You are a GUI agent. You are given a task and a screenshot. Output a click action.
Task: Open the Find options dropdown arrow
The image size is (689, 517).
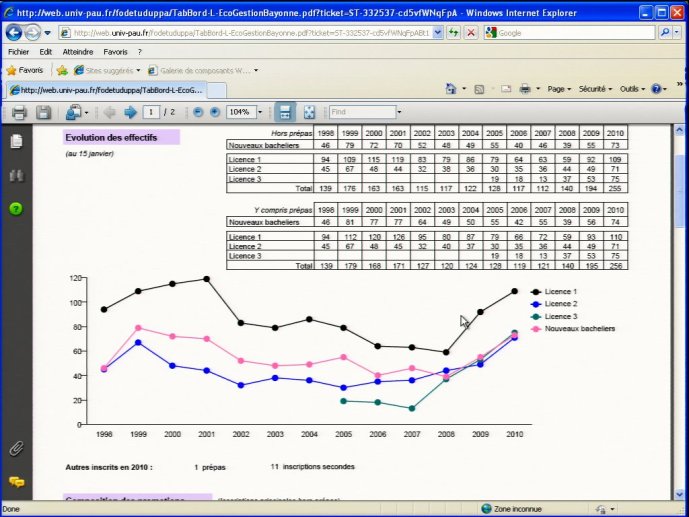point(399,112)
